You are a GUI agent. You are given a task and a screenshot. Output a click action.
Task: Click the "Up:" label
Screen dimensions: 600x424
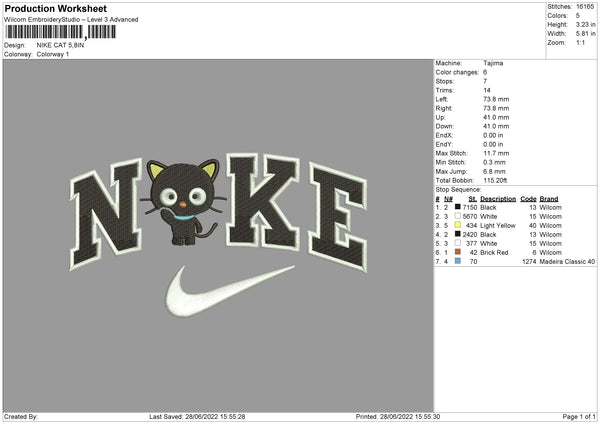(x=440, y=117)
